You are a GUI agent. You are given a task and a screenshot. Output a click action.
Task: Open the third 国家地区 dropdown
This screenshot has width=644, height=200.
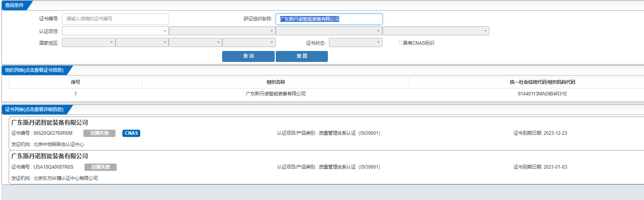pyautogui.click(x=195, y=43)
